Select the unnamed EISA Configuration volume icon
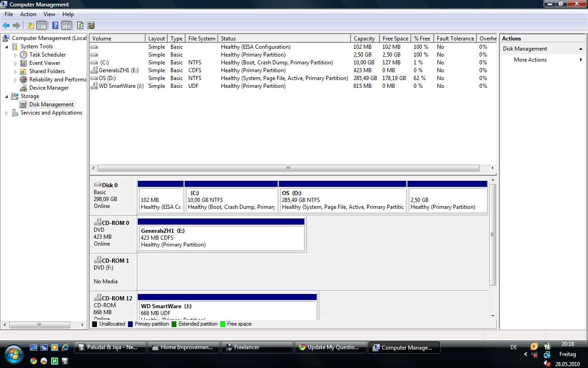Viewport: 588px width, 368px height. click(x=94, y=47)
